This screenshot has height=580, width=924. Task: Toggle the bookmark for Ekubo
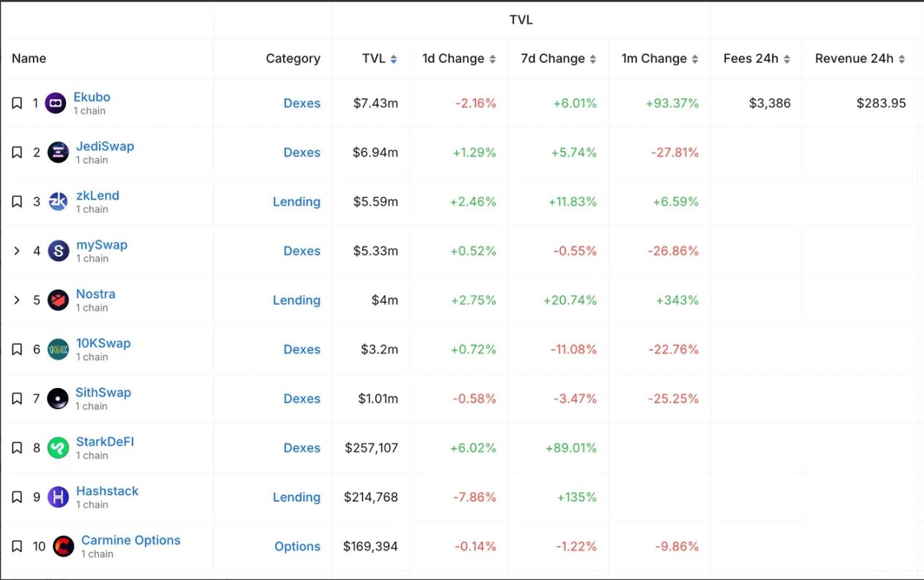17,103
